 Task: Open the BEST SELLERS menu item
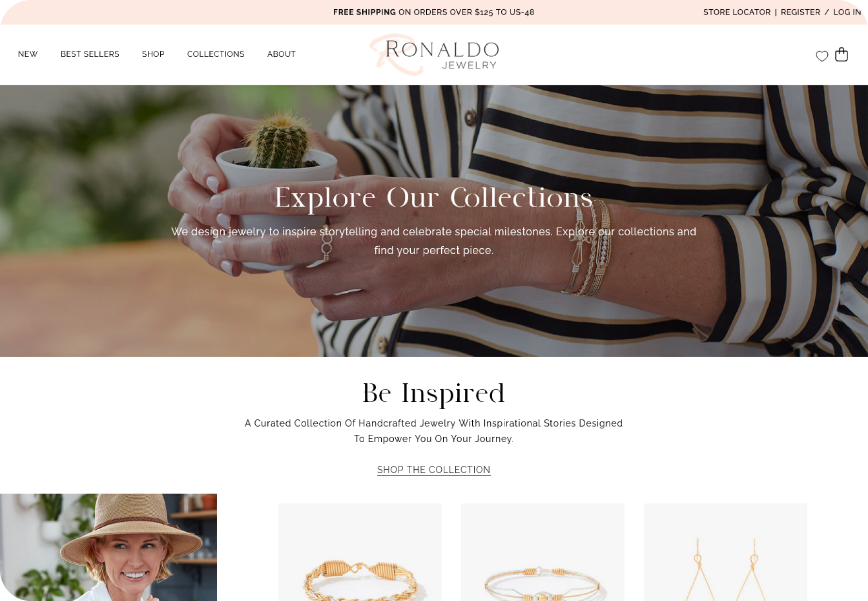coord(90,54)
